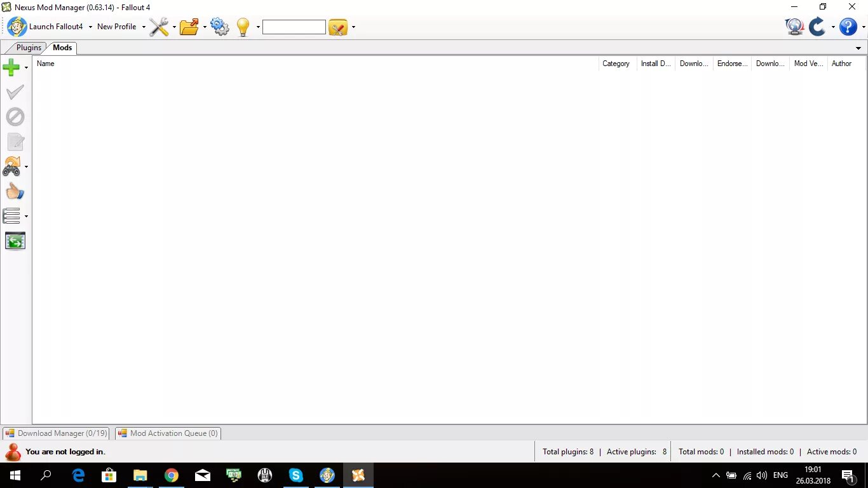868x488 pixels.
Task: Open Microsoft Edge from taskbar
Action: click(x=78, y=475)
